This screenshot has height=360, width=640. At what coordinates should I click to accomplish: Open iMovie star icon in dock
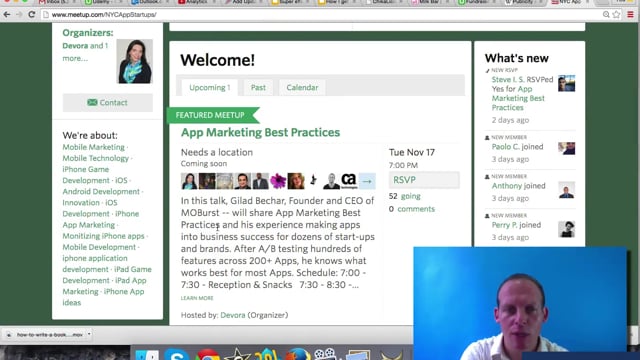[x=238, y=354]
